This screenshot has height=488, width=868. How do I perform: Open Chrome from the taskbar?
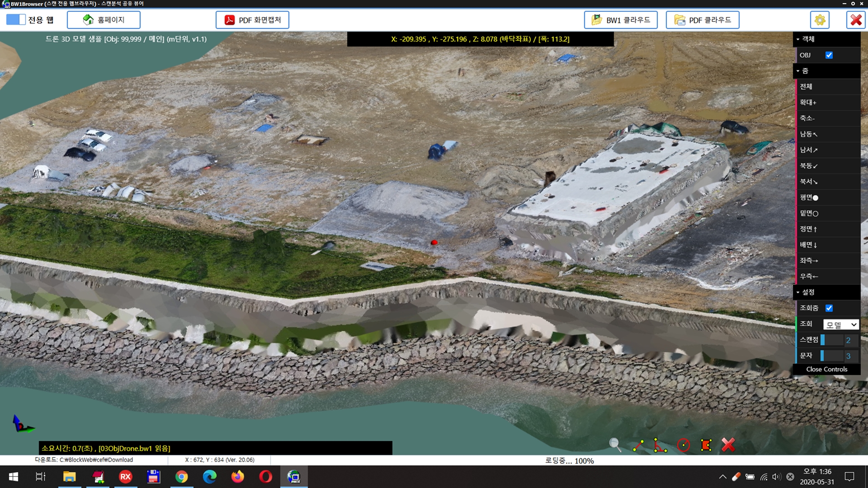181,477
